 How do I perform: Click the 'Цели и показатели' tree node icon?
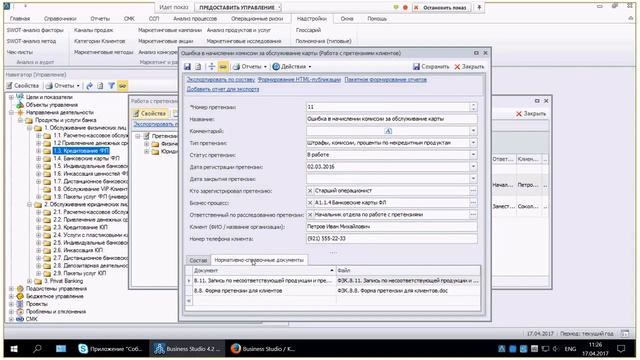point(20,97)
